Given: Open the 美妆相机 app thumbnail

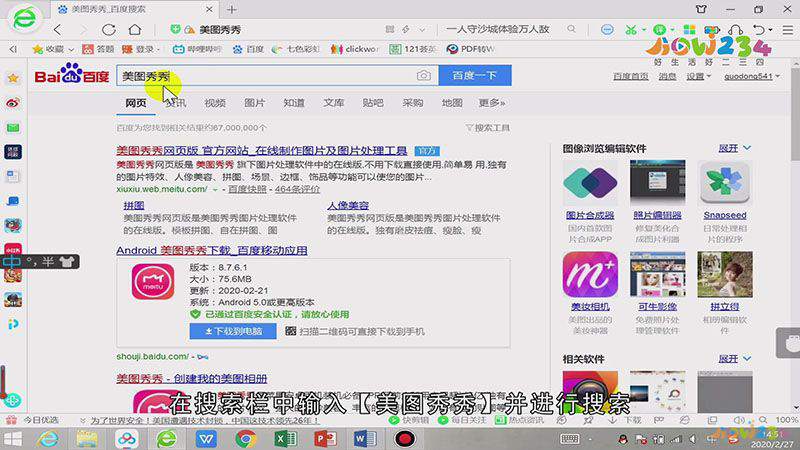Looking at the screenshot, I should pos(590,274).
